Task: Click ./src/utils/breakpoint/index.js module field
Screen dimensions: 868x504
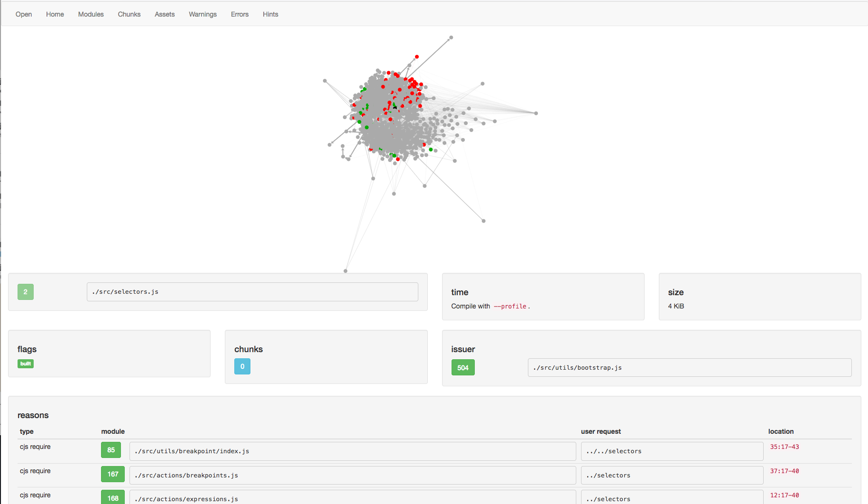Action: click(x=352, y=451)
